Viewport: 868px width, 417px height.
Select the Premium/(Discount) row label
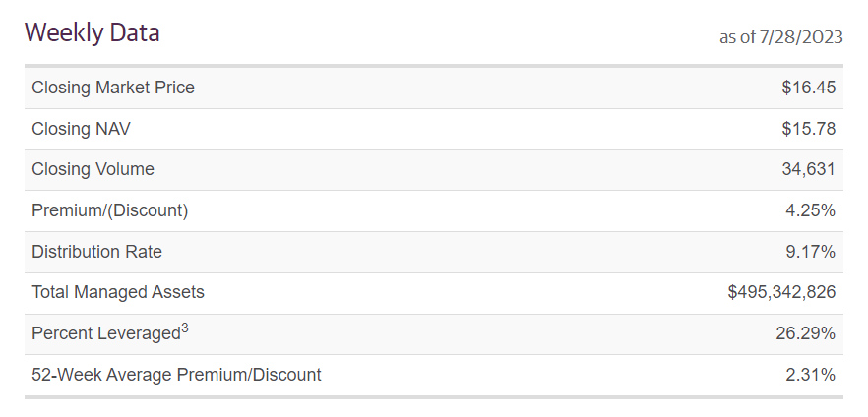click(x=109, y=210)
